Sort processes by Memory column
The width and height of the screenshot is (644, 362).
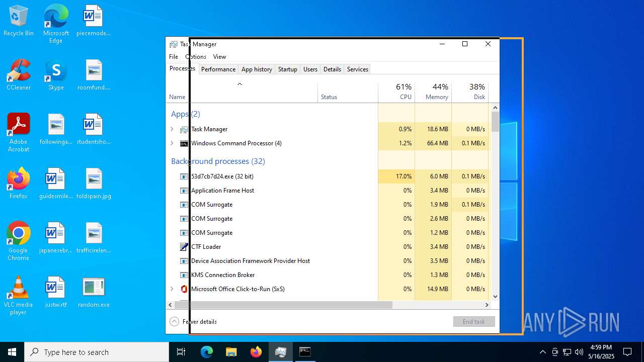pos(433,92)
